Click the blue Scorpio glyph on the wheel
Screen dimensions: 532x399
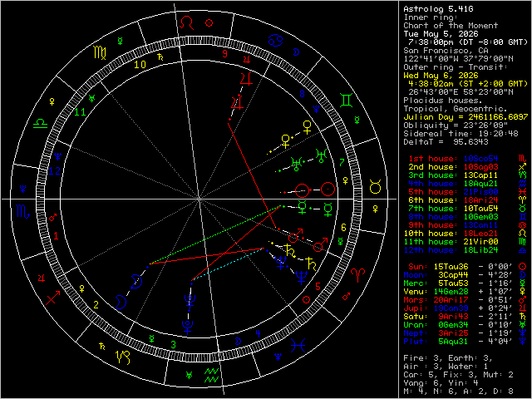pyautogui.click(x=23, y=211)
